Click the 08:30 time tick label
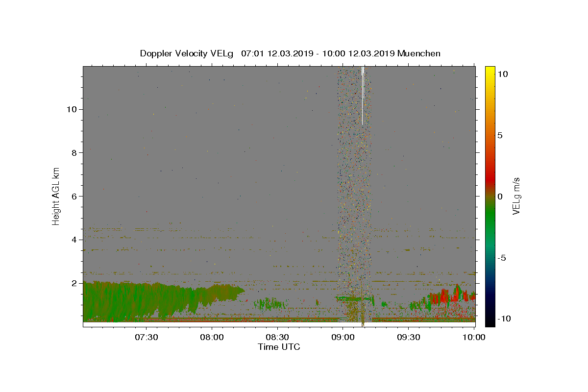588x392 pixels. [x=277, y=337]
